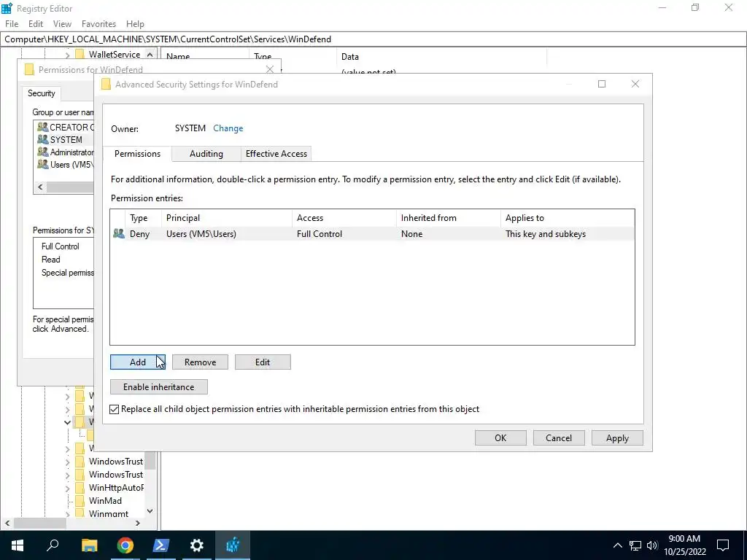Open volume speaker tray icon
Image resolution: width=747 pixels, height=560 pixels.
pos(652,545)
